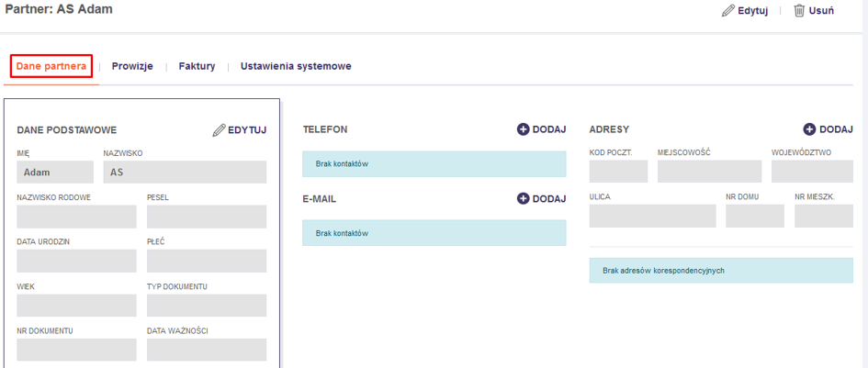The height and width of the screenshot is (368, 868).
Task: Select the Imię field containing Adam
Action: click(55, 173)
